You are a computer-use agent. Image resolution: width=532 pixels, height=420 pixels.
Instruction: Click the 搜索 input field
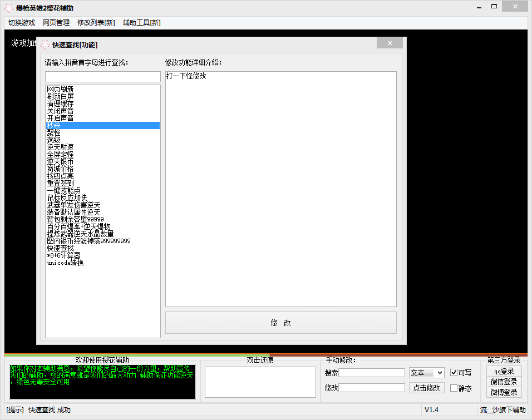pos(372,373)
